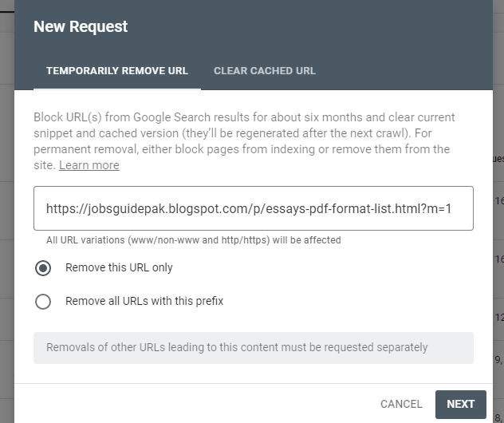Switch to the Clear Cached URL tab

[x=264, y=71]
